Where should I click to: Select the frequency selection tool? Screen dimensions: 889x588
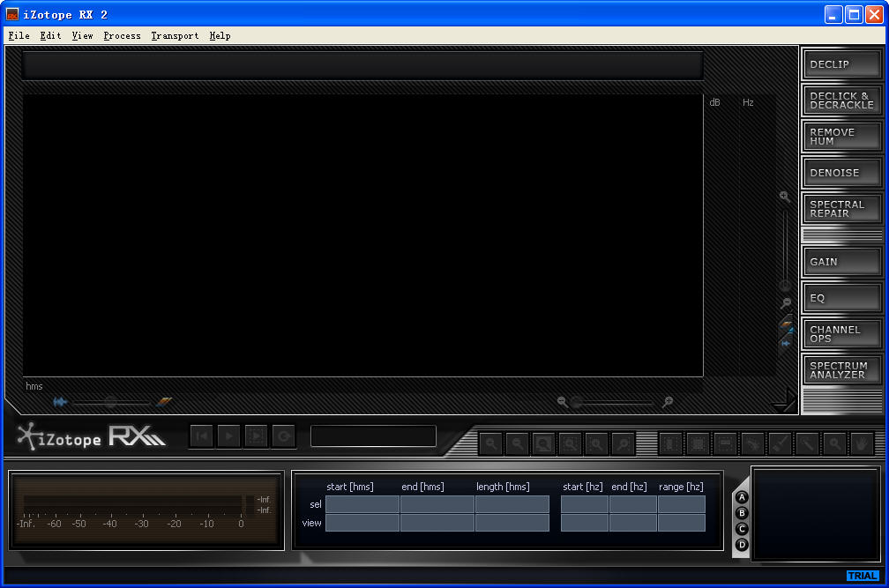coord(725,443)
